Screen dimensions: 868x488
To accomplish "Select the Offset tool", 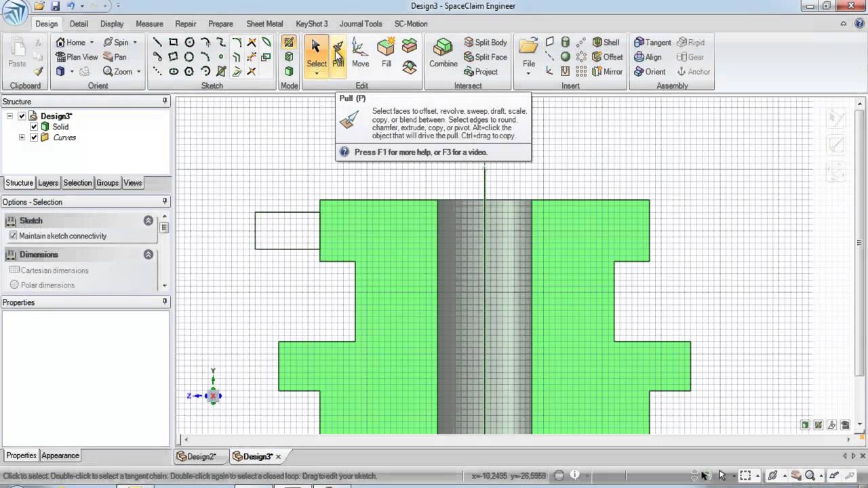I will [608, 57].
